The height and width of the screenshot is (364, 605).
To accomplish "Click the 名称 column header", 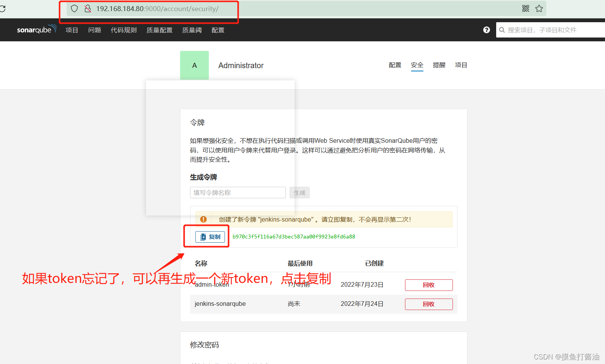I will [201, 263].
